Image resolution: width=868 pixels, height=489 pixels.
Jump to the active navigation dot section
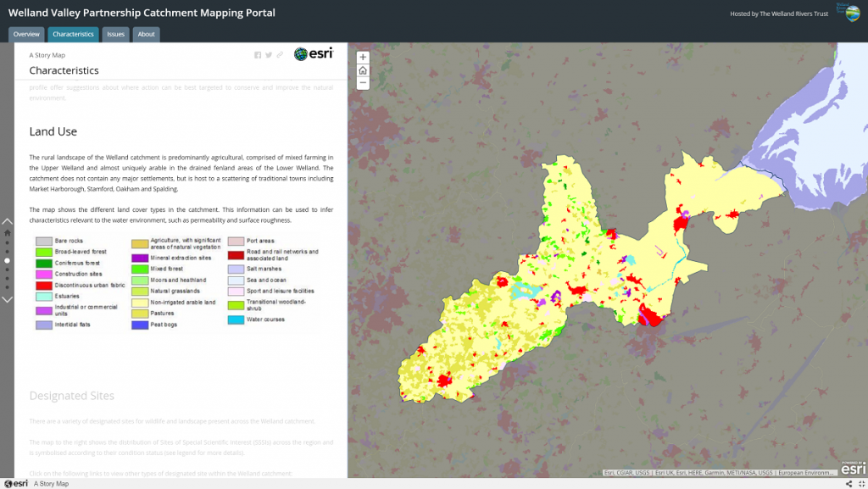(x=8, y=261)
